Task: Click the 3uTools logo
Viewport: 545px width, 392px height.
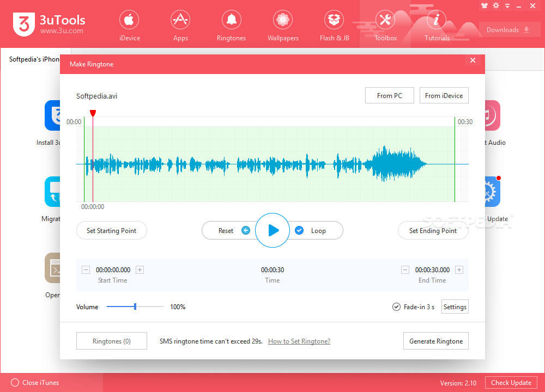Action: tap(49, 24)
